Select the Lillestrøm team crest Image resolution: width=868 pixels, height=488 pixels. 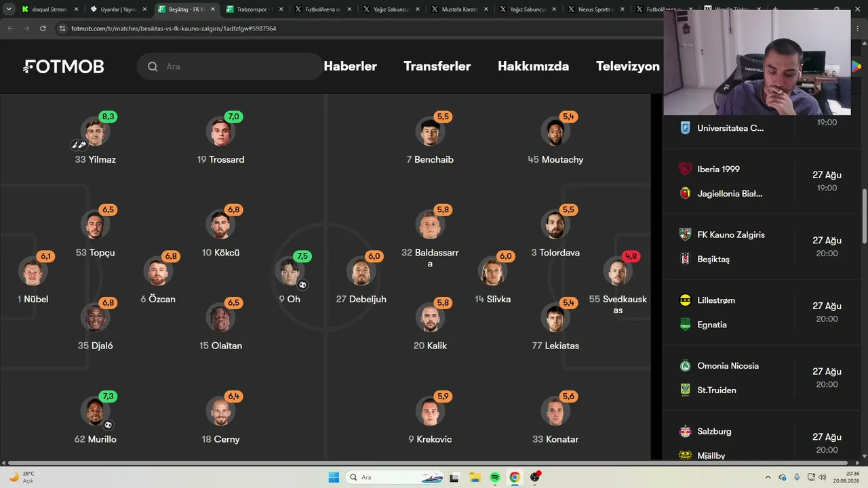[x=685, y=300]
